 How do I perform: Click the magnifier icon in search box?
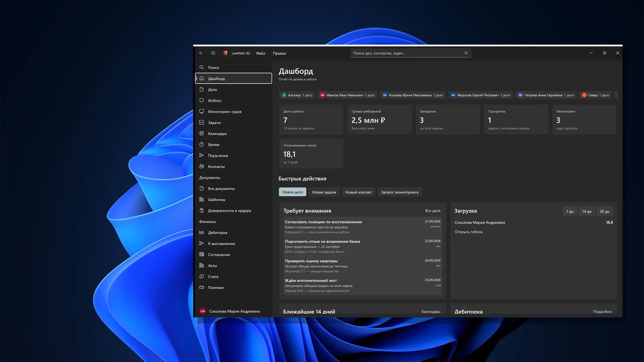pos(466,53)
